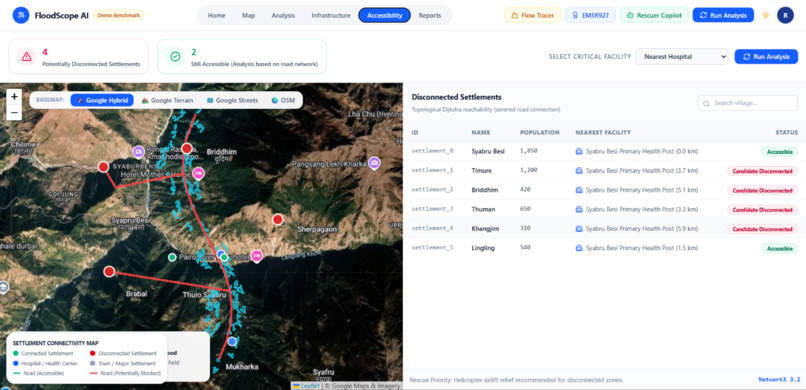The height and width of the screenshot is (390, 806).
Task: Focus the Search village input field
Action: (747, 103)
